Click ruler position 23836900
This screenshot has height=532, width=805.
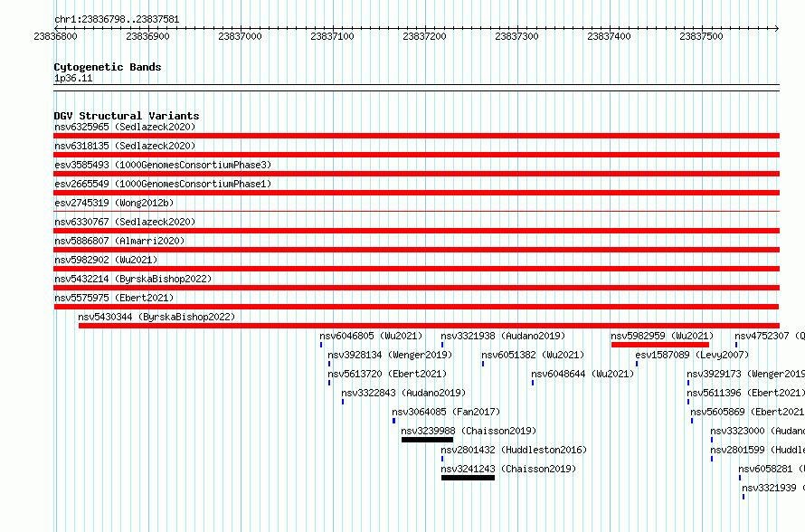point(147,36)
